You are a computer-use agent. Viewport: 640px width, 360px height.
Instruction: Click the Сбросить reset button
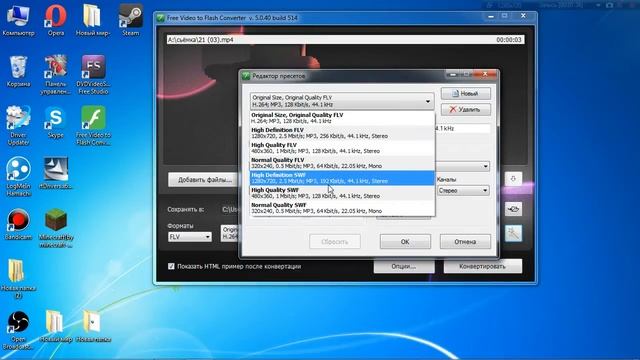pyautogui.click(x=335, y=242)
